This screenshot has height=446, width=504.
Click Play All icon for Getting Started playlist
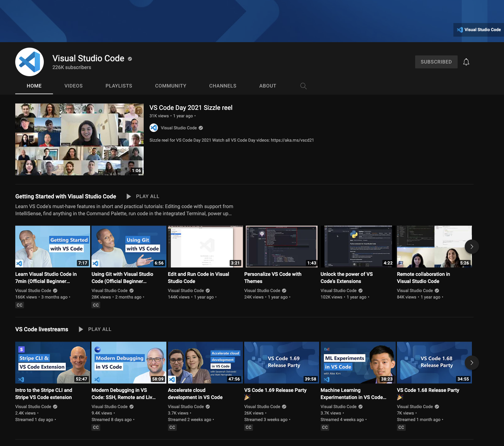pos(129,196)
